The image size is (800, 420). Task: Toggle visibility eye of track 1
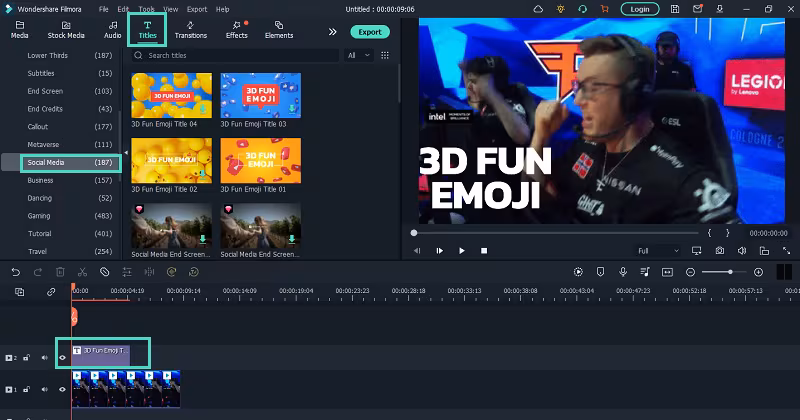[x=62, y=389]
